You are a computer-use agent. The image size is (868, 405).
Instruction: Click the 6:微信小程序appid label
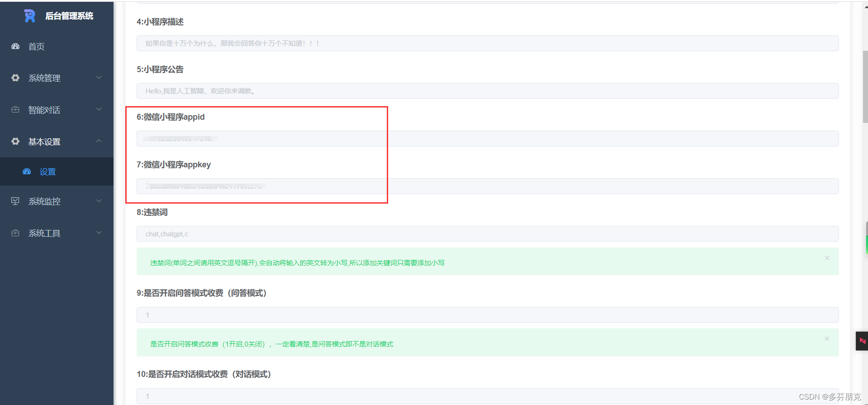pyautogui.click(x=171, y=117)
